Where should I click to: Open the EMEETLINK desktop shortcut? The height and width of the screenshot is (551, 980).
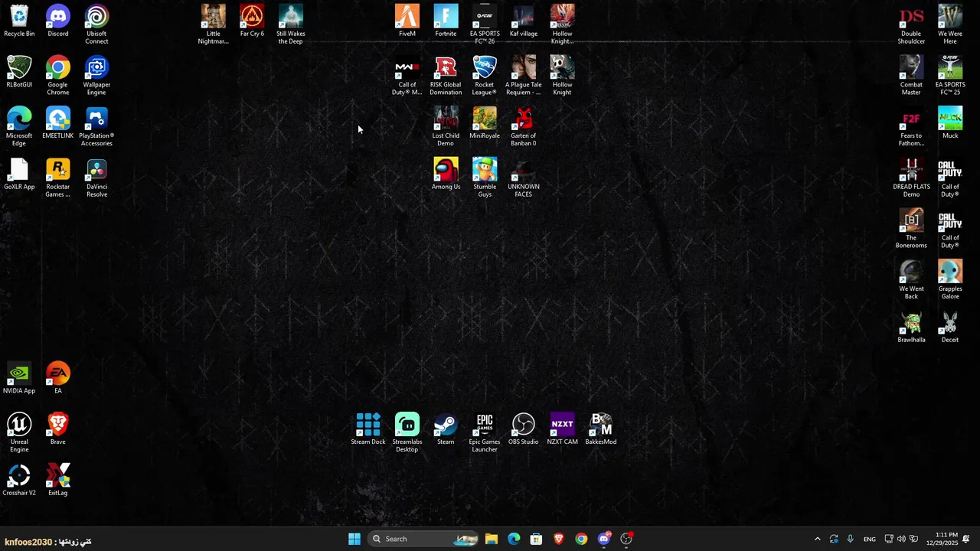pyautogui.click(x=57, y=123)
